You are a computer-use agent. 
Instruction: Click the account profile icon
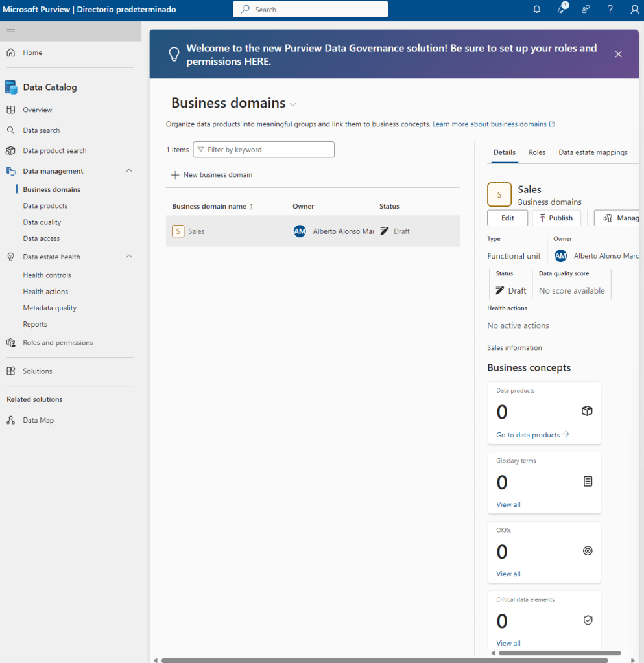point(634,9)
